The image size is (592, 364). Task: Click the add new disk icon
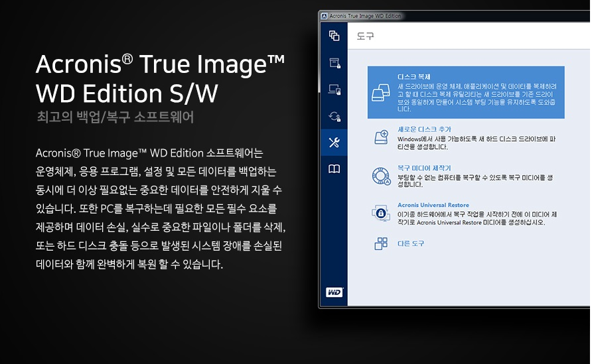coord(382,137)
